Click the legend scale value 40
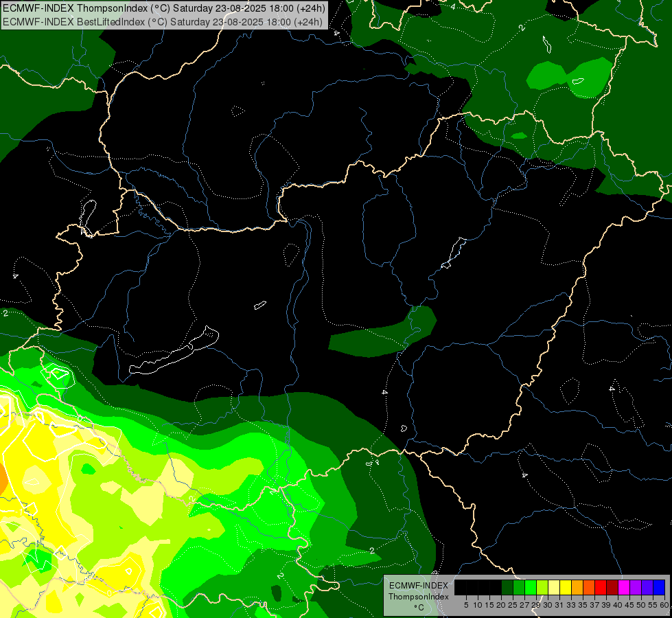This screenshot has width=672, height=618. 618,605
